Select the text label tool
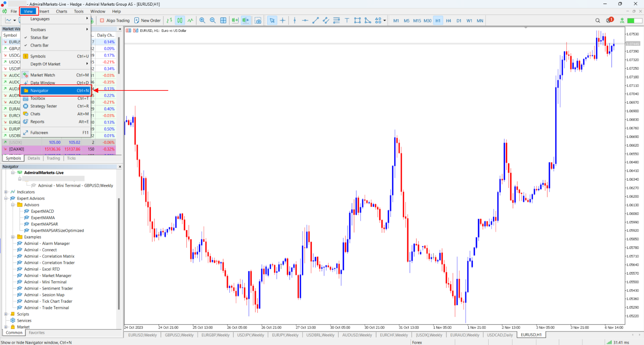The width and height of the screenshot is (644, 345). [347, 21]
